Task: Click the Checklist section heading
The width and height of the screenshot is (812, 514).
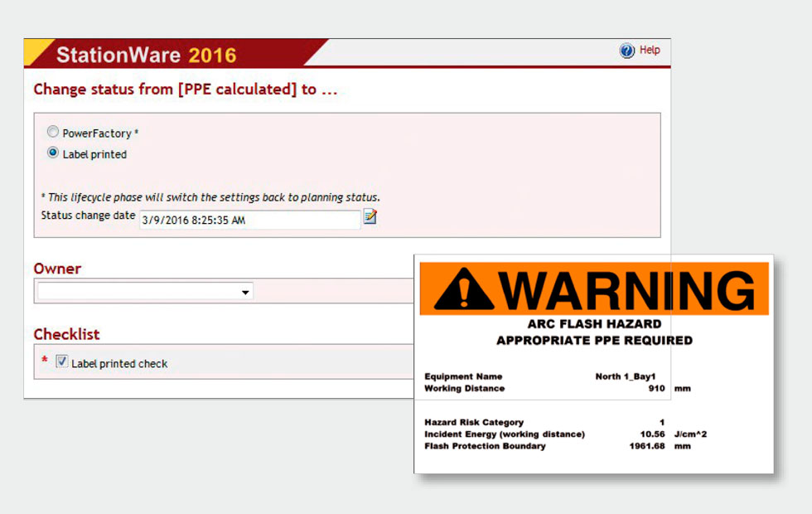Action: [x=67, y=334]
